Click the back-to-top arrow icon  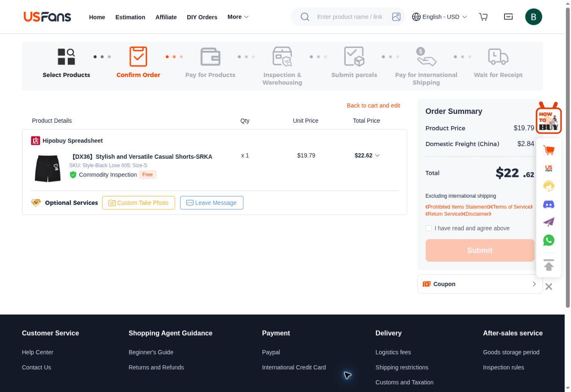click(x=549, y=265)
